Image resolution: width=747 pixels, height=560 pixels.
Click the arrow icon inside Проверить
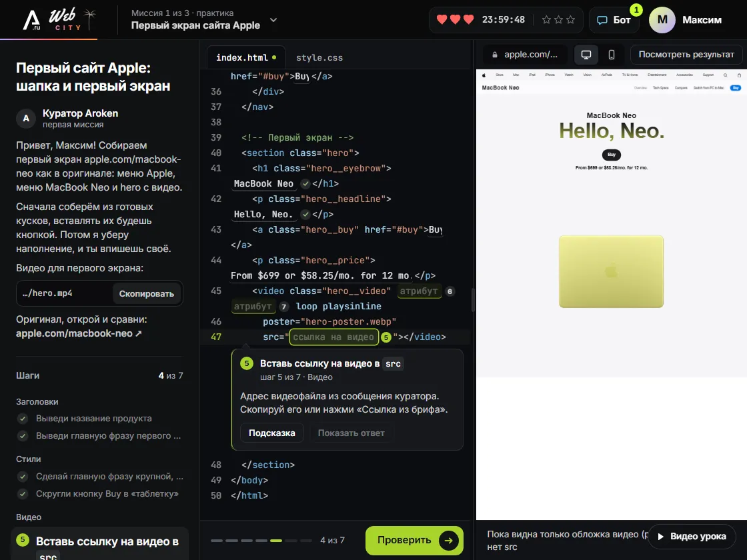448,541
